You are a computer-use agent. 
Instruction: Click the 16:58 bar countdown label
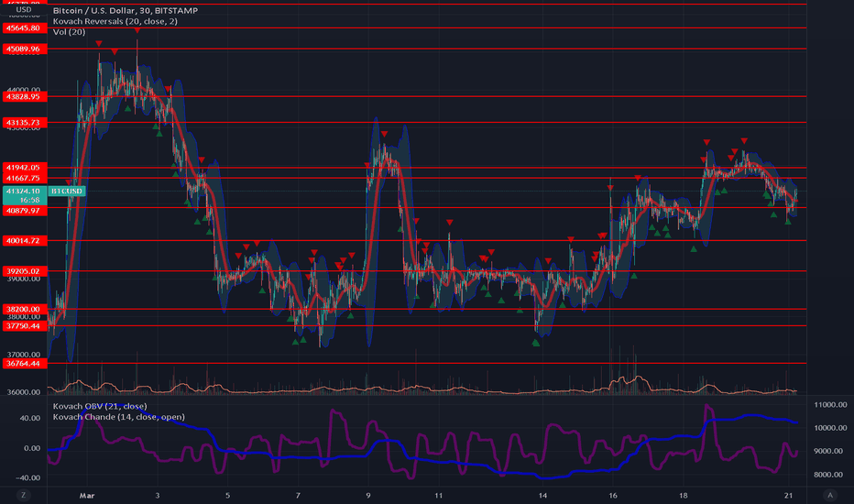(29, 200)
